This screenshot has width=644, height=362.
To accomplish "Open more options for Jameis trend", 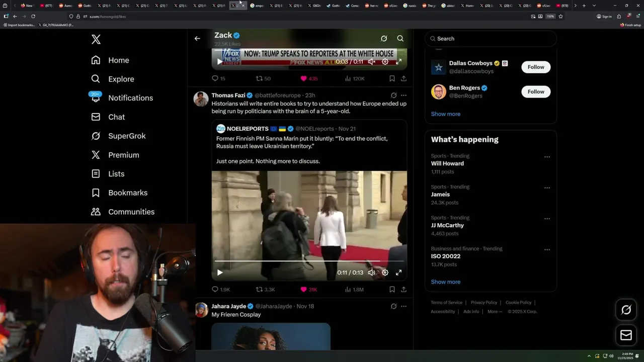I will [x=547, y=188].
